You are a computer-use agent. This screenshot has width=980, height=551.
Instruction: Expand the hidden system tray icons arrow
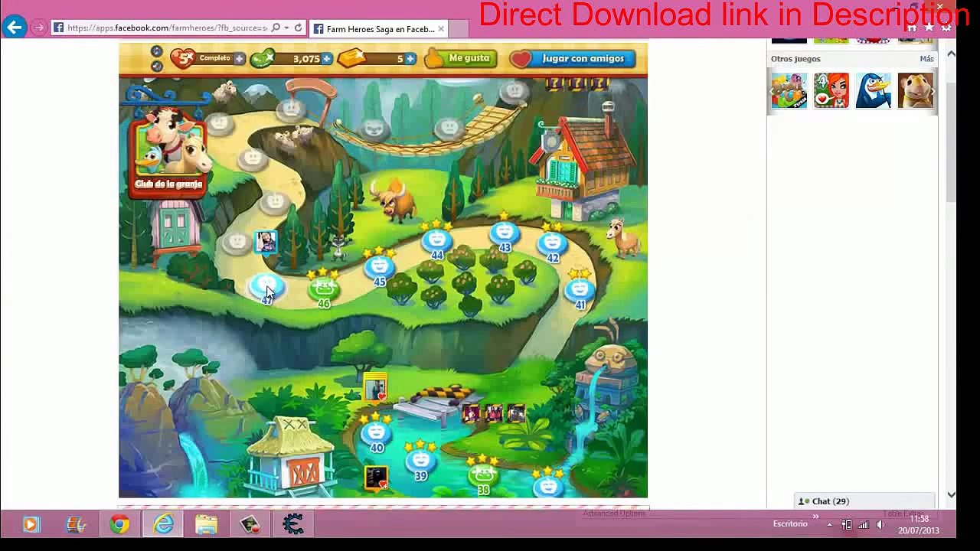coord(829,525)
